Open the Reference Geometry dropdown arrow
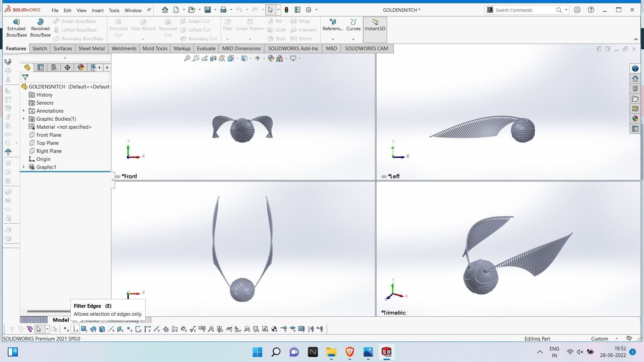Screen dimensions: 644x362 tap(333, 39)
